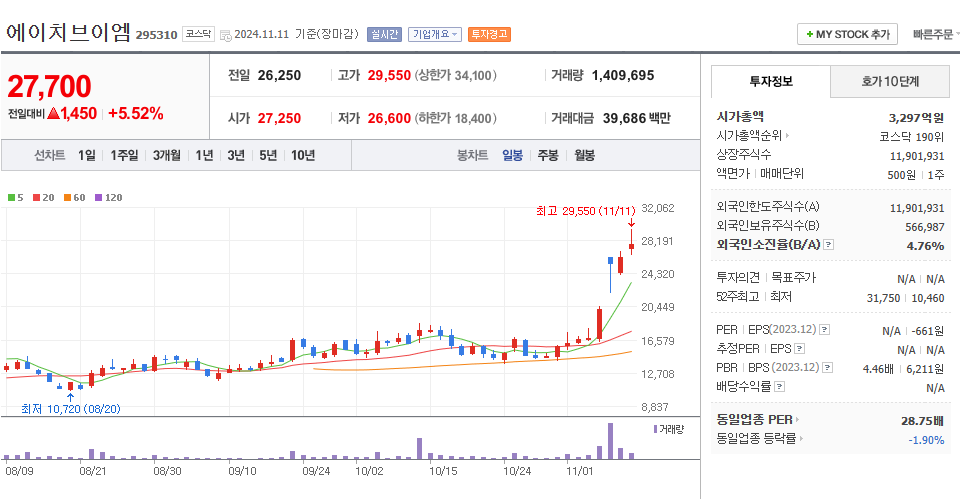Click the stock code 295310
The height and width of the screenshot is (499, 960).
156,35
